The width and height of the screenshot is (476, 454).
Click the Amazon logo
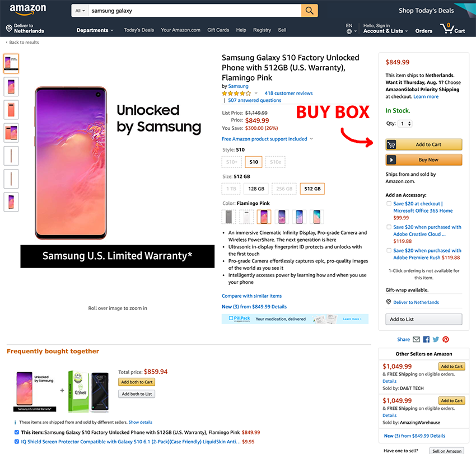27,10
